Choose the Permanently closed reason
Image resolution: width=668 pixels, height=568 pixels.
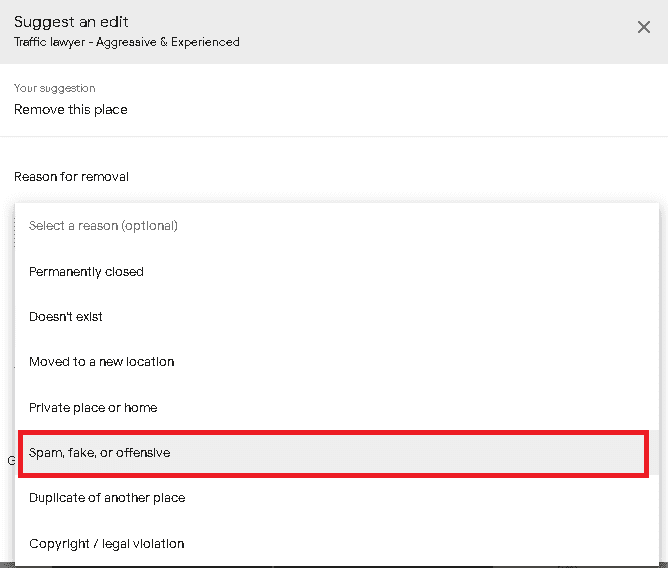coord(86,272)
